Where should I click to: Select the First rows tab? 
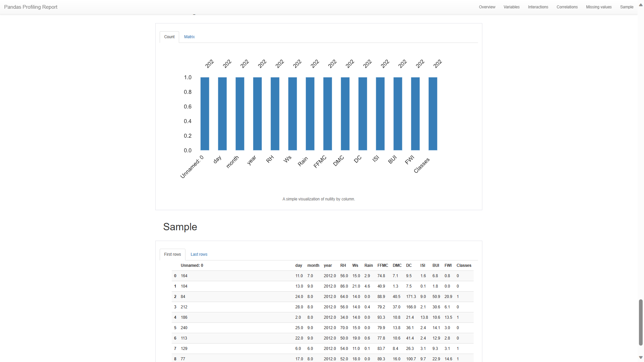point(172,254)
